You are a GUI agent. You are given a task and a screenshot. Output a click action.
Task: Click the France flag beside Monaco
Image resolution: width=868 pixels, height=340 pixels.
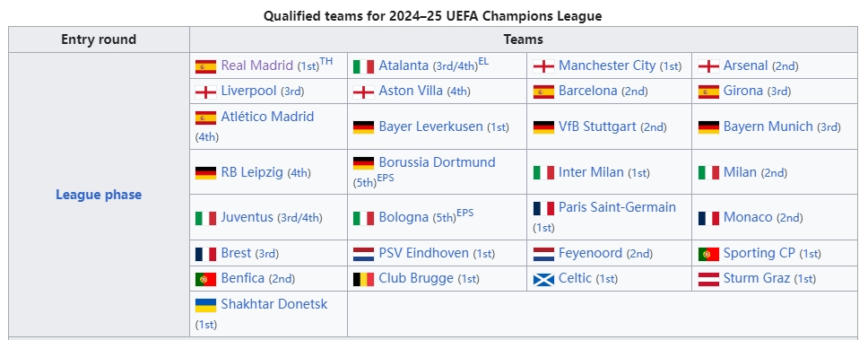coord(708,218)
